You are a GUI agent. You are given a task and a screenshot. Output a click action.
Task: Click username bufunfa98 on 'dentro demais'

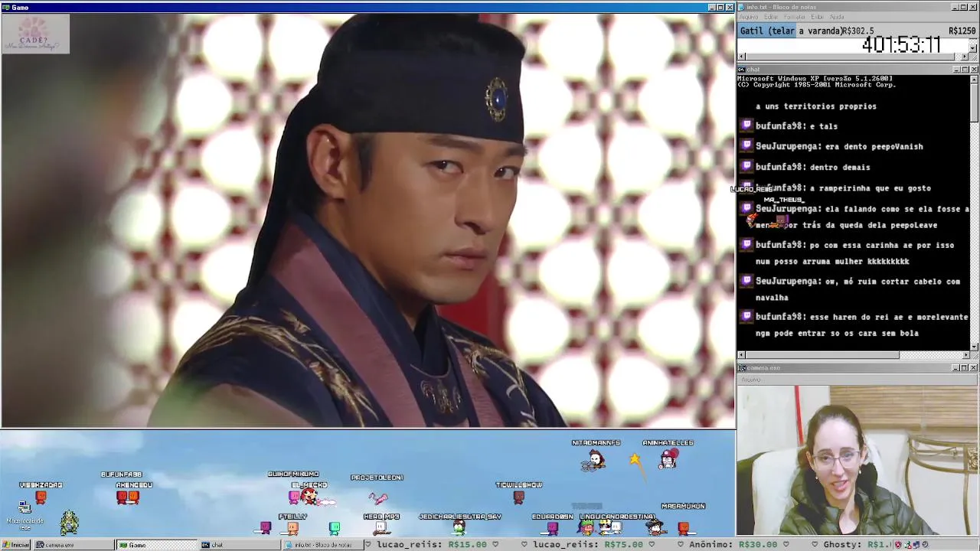click(x=779, y=167)
